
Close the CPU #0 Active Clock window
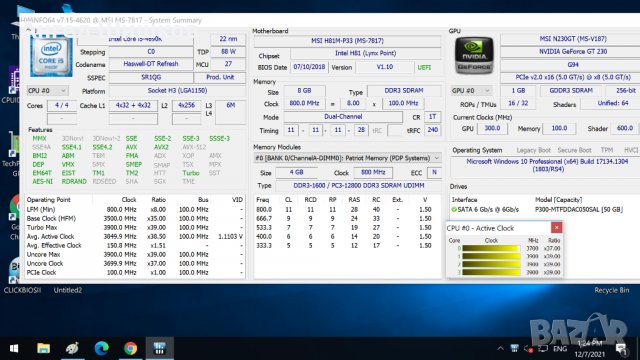(556, 227)
